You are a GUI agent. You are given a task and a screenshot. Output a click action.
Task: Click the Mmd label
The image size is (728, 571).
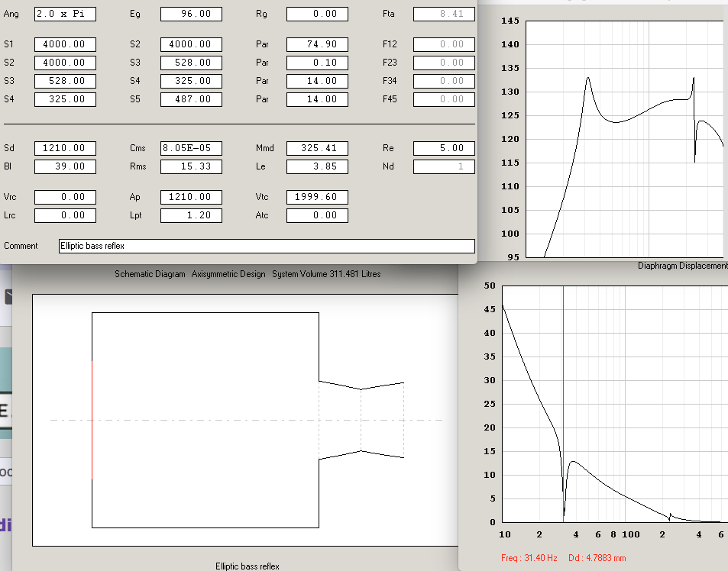(264, 148)
